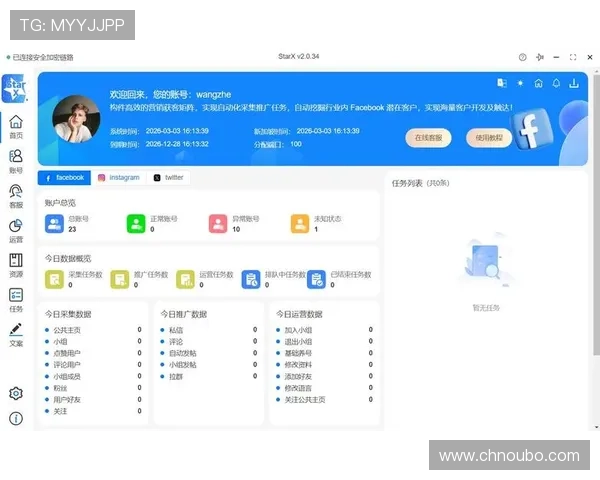Click the 拉群 row
The width and height of the screenshot is (600, 480).
pos(209,377)
